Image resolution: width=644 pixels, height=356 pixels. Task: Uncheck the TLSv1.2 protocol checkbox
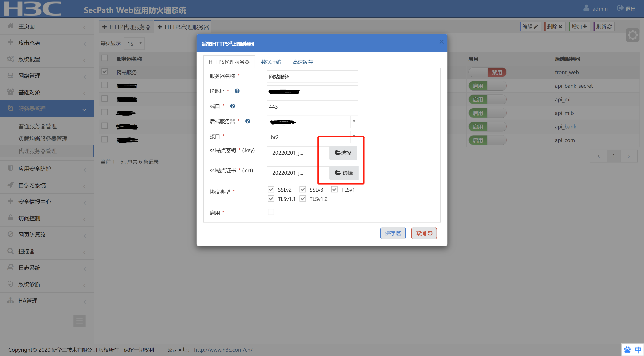click(303, 199)
